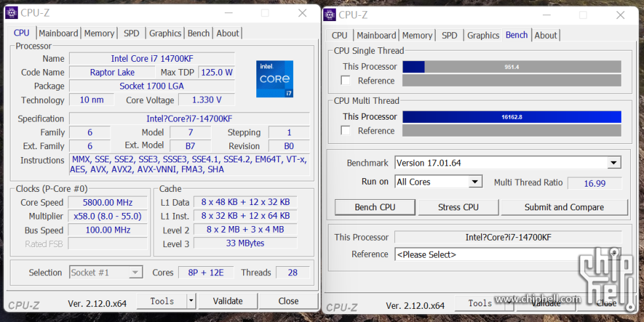Expand Tools arrow in left window
Screen dimensions: 644x322
point(191,302)
